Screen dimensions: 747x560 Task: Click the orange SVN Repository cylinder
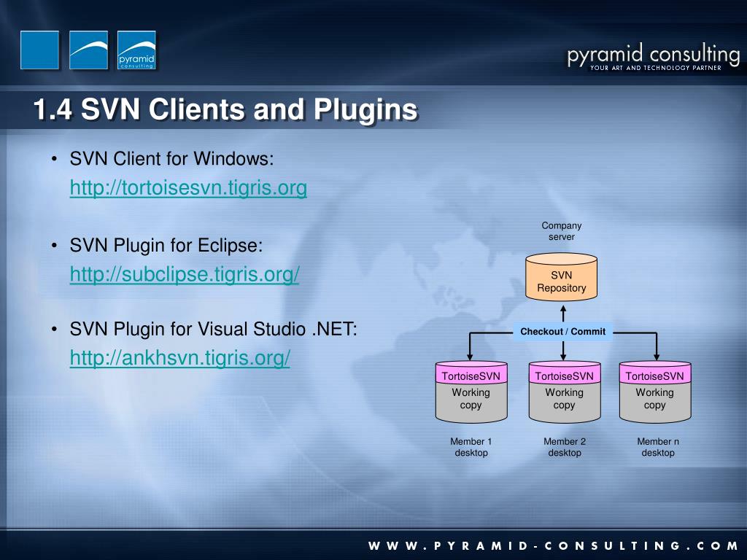click(x=561, y=277)
